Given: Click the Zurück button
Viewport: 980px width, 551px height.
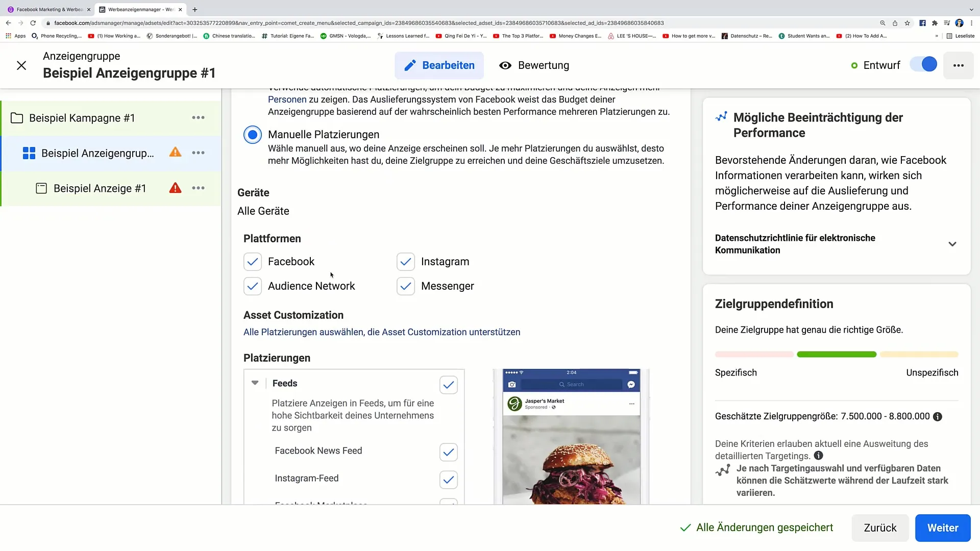Looking at the screenshot, I should coord(880,528).
